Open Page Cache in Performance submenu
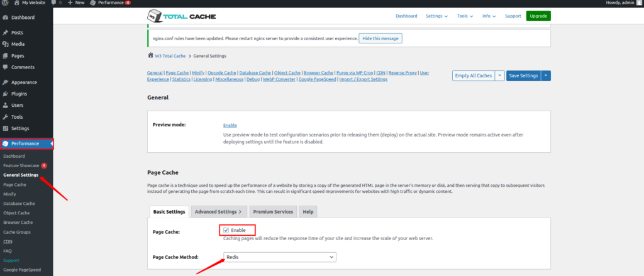 (x=15, y=184)
